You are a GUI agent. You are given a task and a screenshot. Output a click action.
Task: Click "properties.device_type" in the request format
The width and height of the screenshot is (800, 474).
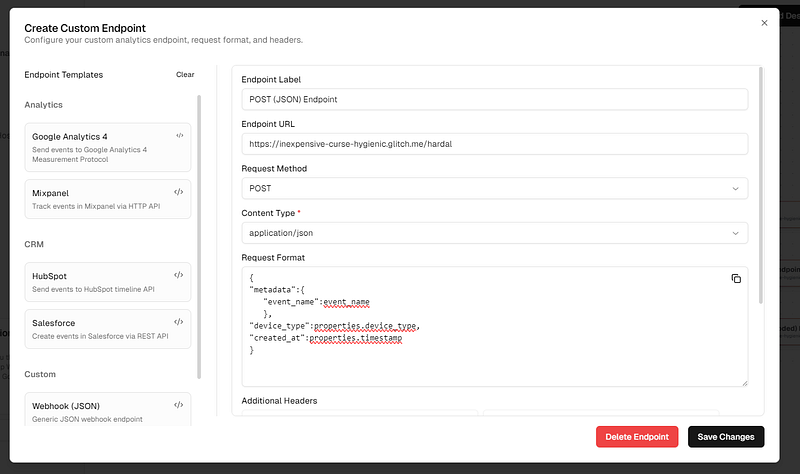(x=365, y=326)
